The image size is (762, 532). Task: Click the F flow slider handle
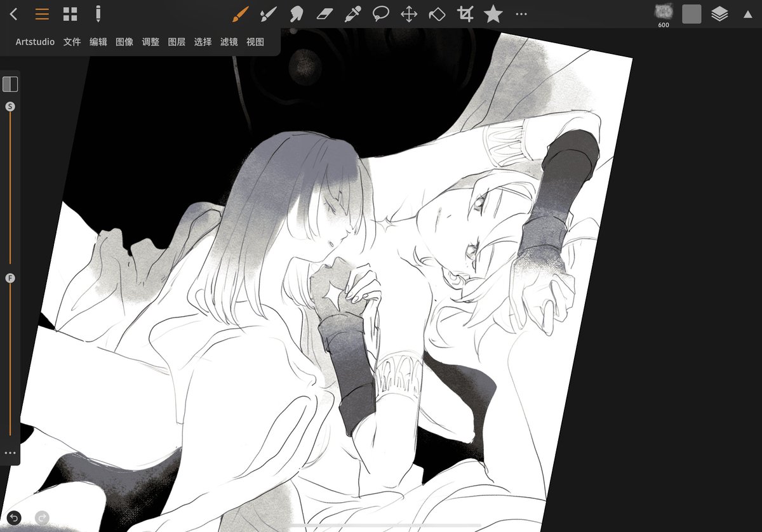pos(10,278)
